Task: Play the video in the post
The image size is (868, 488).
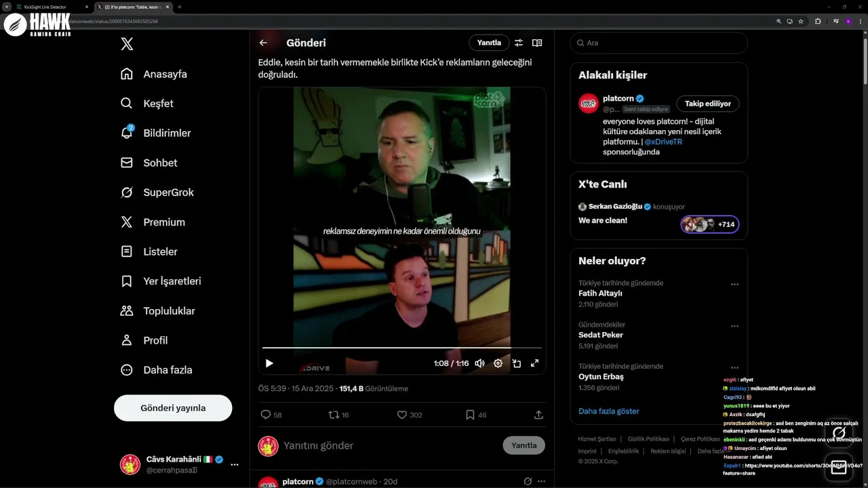Action: (269, 363)
